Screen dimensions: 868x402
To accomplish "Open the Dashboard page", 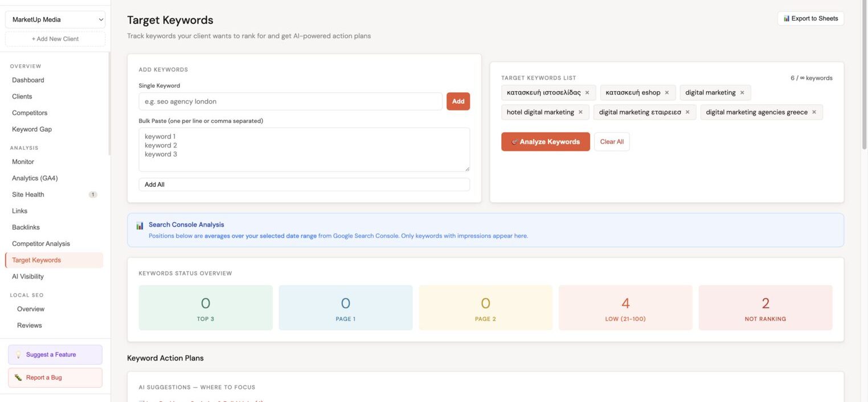I will click(x=28, y=80).
